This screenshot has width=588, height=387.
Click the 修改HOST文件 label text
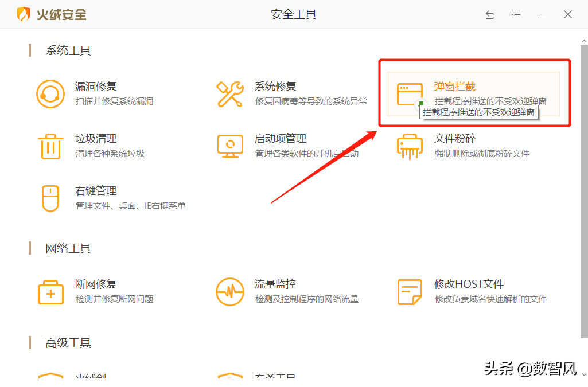pos(469,284)
